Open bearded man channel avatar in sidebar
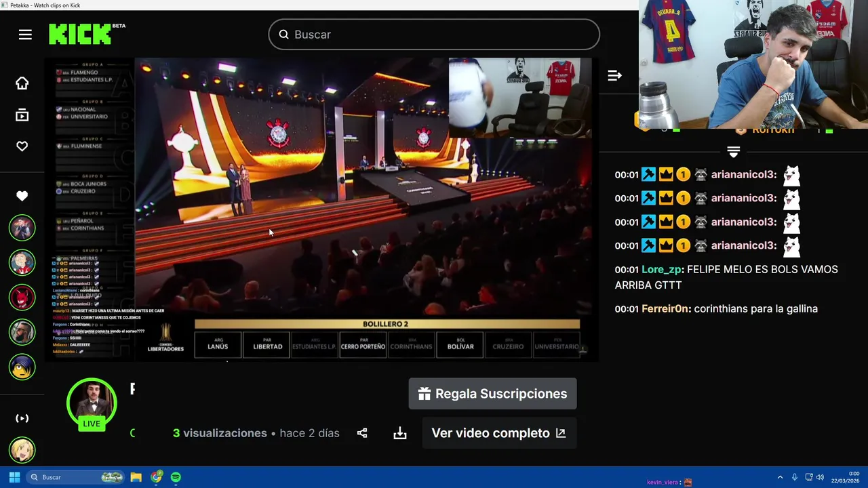868x488 pixels. pyautogui.click(x=22, y=332)
